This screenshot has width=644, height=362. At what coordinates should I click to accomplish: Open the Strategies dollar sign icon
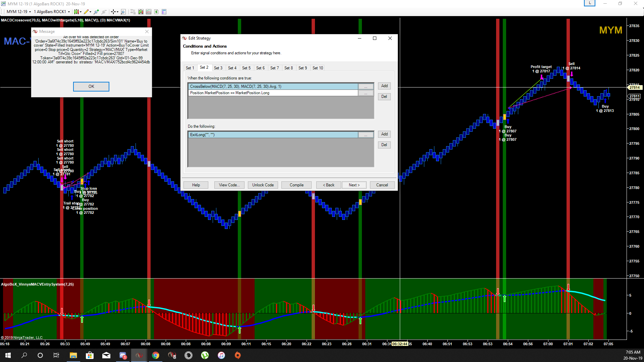pyautogui.click(x=156, y=12)
